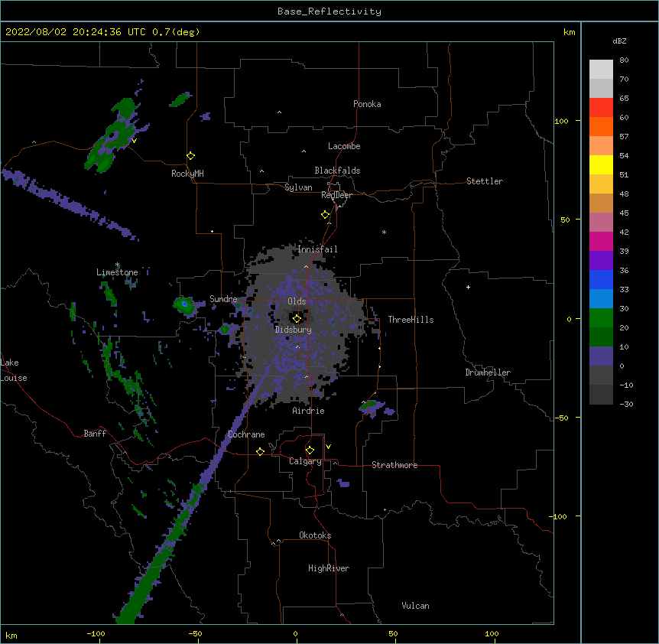Click the Okotoks city label
The width and height of the screenshot is (659, 644).
pyautogui.click(x=315, y=535)
